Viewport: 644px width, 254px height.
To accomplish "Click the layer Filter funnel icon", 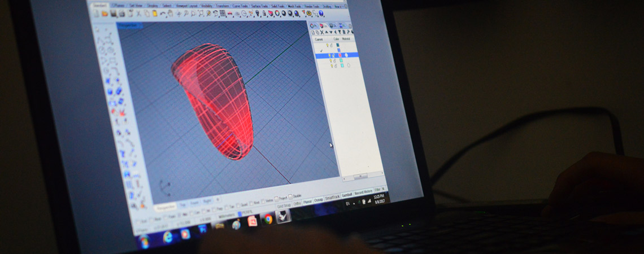I will click(x=340, y=32).
